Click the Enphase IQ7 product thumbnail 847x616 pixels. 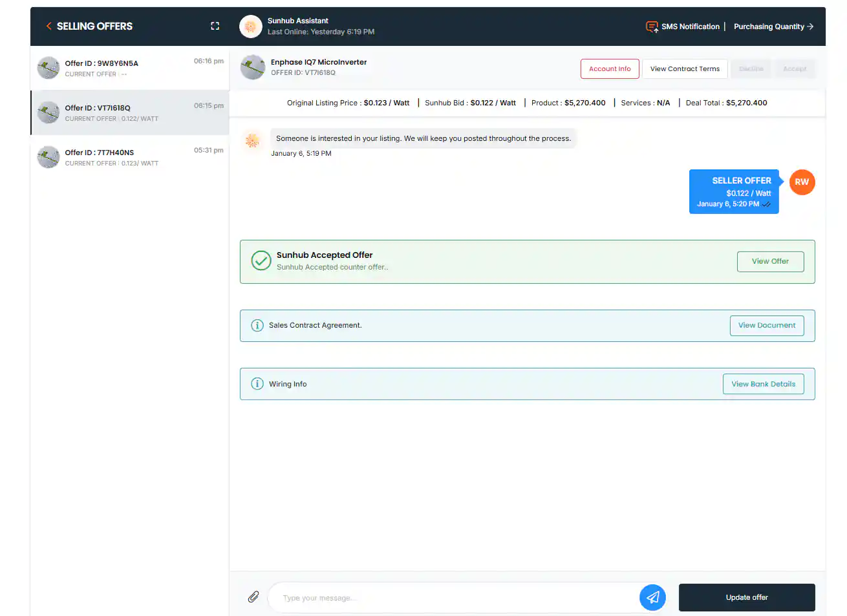click(253, 67)
